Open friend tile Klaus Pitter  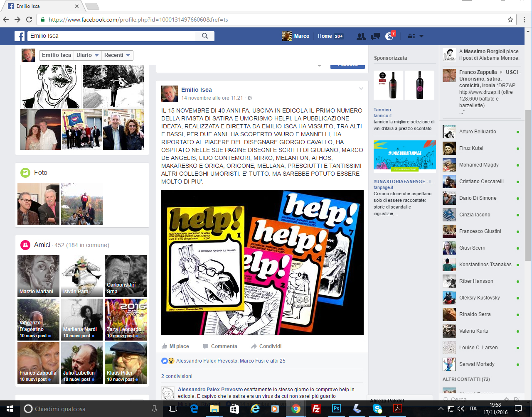pyautogui.click(x=126, y=363)
